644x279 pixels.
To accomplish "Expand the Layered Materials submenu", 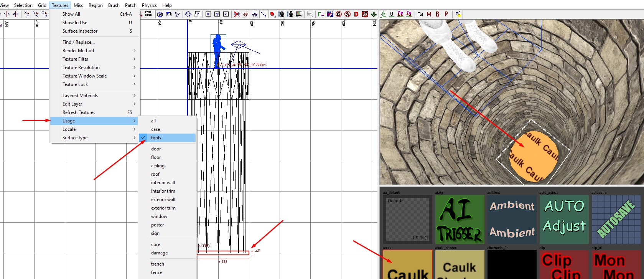I will [x=95, y=96].
